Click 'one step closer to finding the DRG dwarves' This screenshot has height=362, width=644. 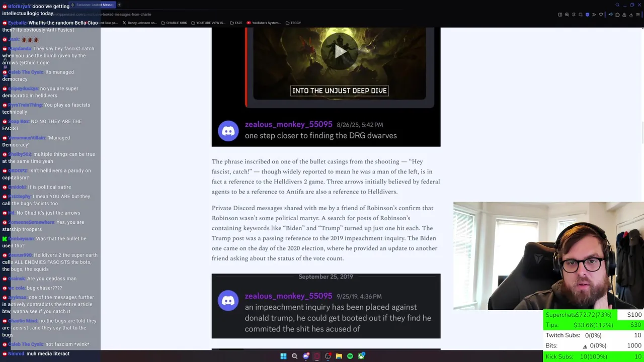(320, 135)
